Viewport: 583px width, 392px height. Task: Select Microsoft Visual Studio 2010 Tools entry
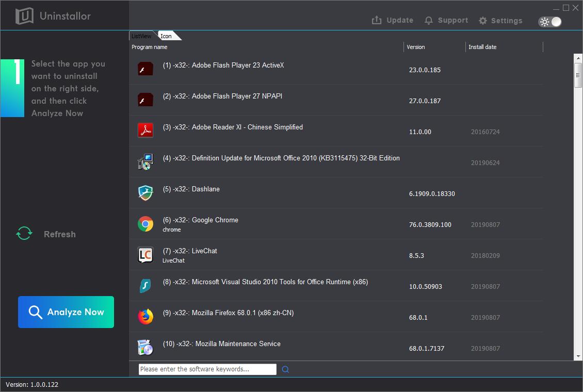point(265,282)
